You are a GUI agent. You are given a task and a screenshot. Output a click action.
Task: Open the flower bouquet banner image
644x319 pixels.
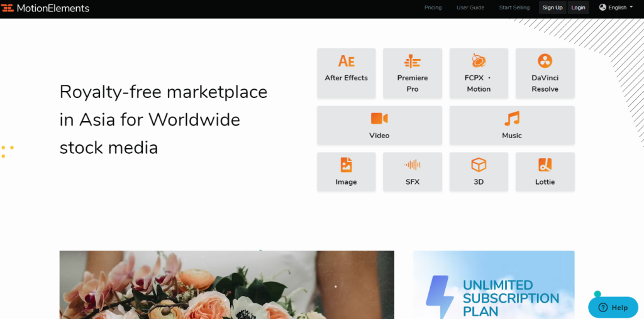pyautogui.click(x=226, y=285)
